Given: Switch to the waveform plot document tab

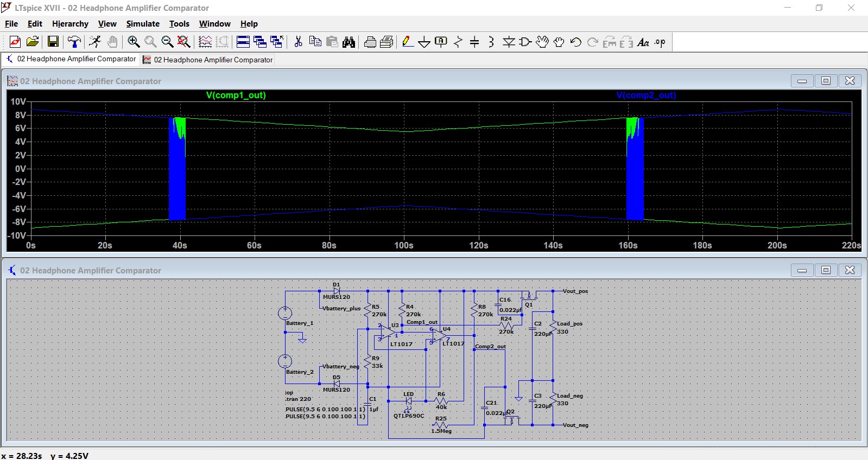Looking at the screenshot, I should pos(207,60).
